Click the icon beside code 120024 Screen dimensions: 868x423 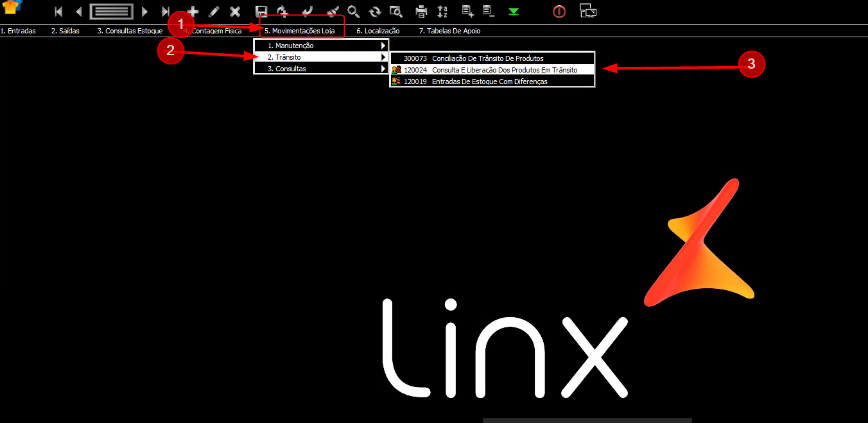397,70
